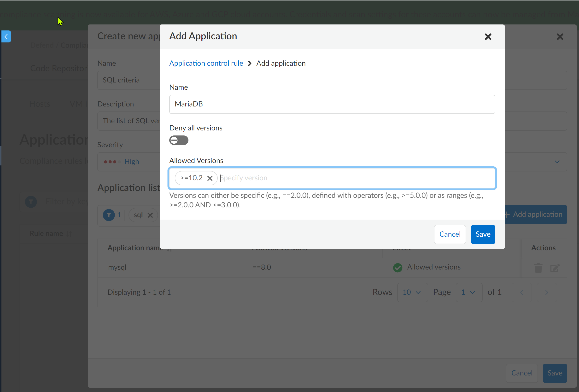Click the Description field of the rule
579x392 pixels.
click(332, 121)
